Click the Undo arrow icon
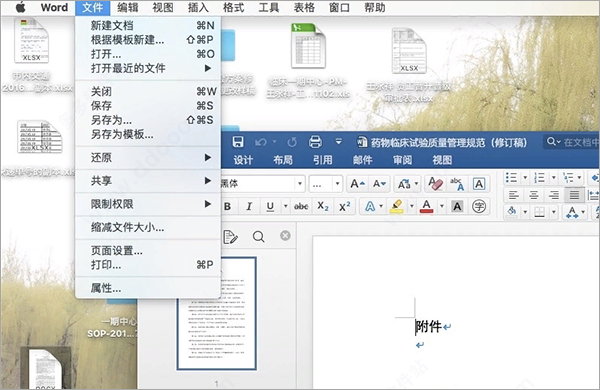The height and width of the screenshot is (390, 600). pos(261,142)
